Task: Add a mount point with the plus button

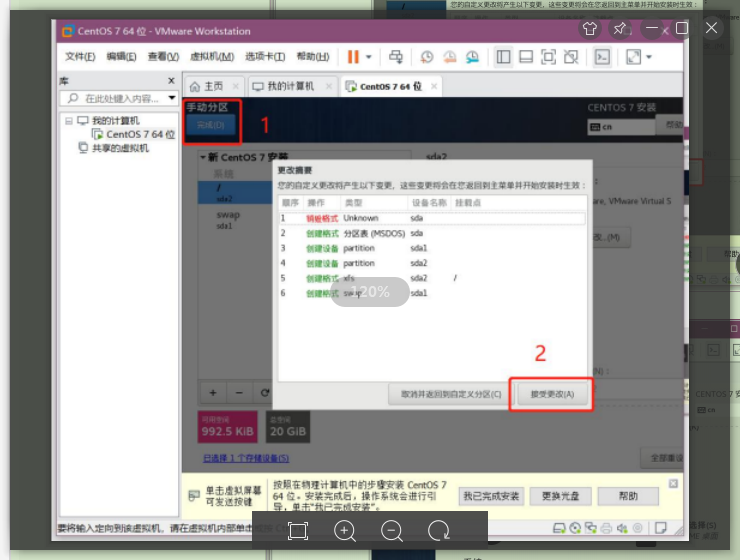Action: 213,393
